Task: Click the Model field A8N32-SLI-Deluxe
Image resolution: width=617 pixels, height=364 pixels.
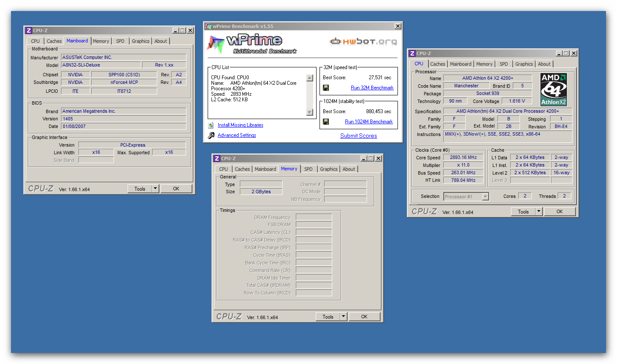Action: [x=101, y=65]
